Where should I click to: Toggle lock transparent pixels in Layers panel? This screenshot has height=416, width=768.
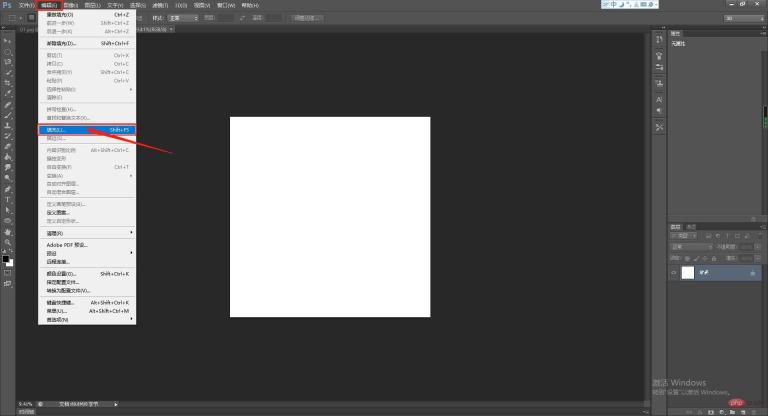[x=687, y=258]
